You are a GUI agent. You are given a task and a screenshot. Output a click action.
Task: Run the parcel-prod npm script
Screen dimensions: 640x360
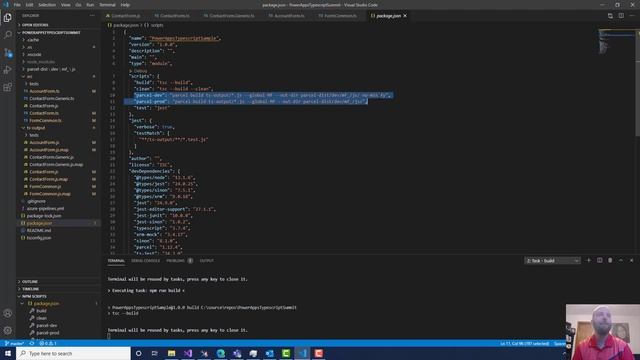click(x=47, y=333)
